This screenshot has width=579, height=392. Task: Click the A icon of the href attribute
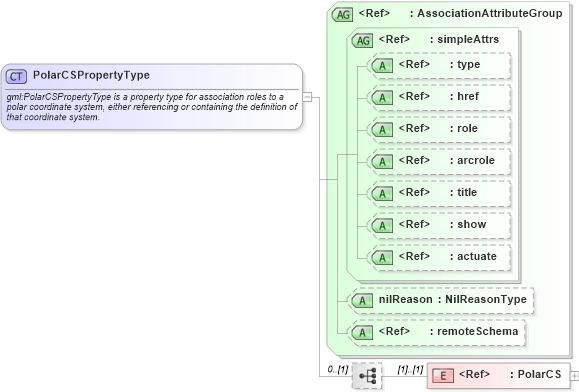382,98
